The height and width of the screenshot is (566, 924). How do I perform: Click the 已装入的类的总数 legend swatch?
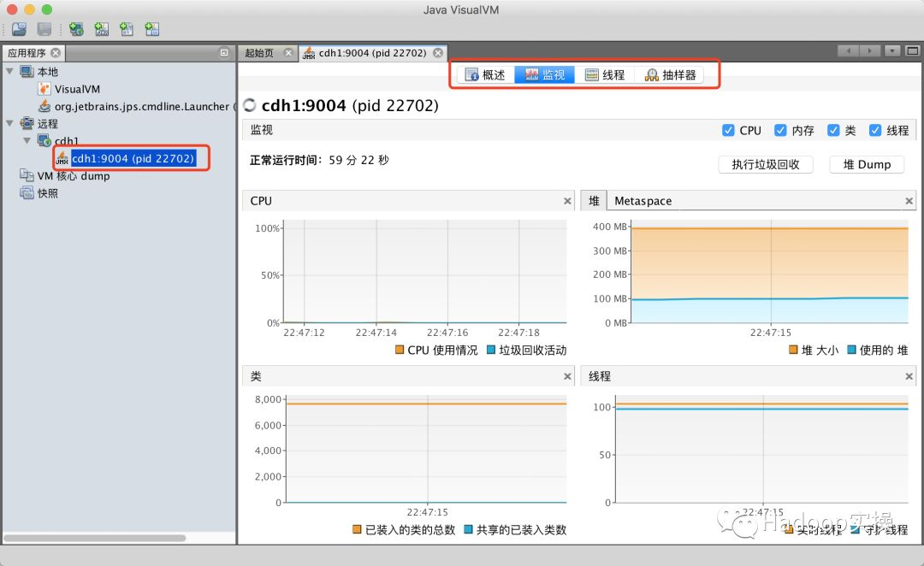coord(357,529)
